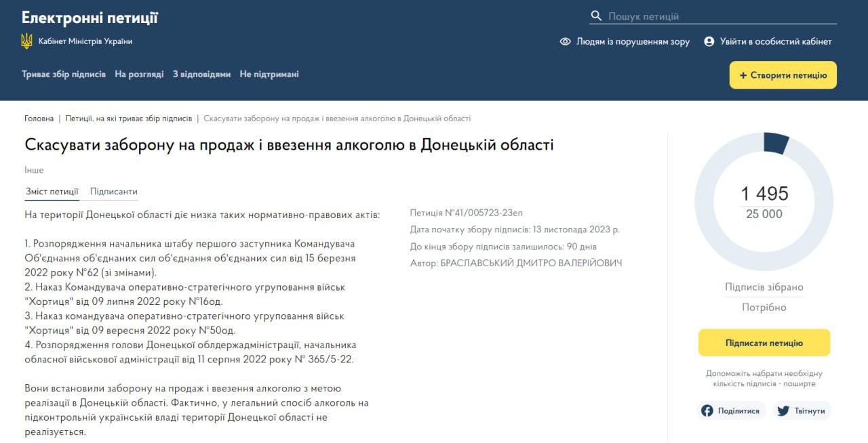Select the 'Зміст петиції' tab

[52, 192]
